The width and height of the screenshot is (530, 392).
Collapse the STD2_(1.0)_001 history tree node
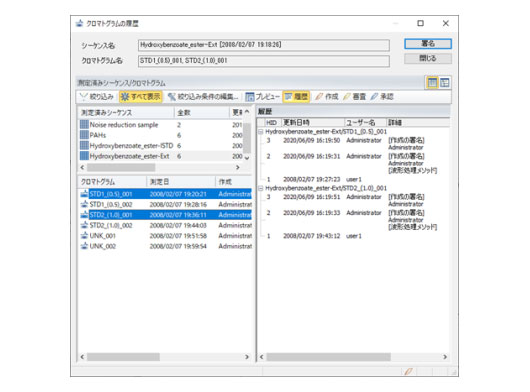pos(261,188)
